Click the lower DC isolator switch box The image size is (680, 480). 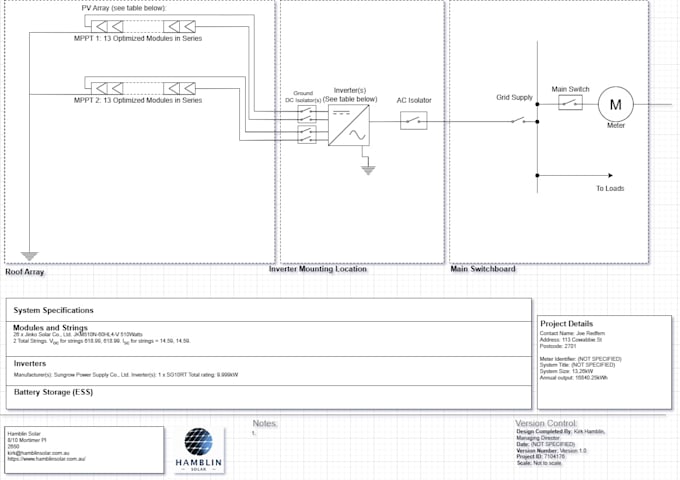click(307, 134)
